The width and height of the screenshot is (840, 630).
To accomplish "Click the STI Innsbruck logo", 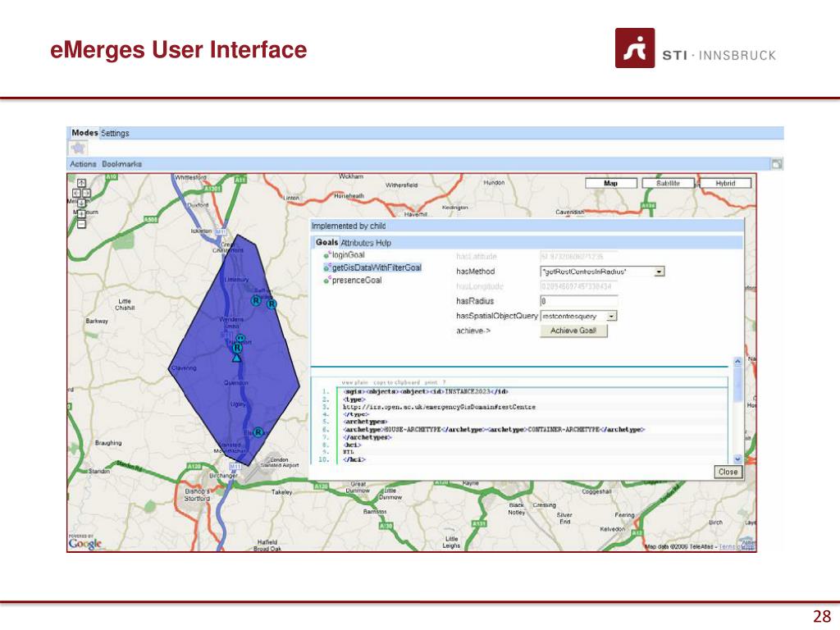I will click(695, 48).
